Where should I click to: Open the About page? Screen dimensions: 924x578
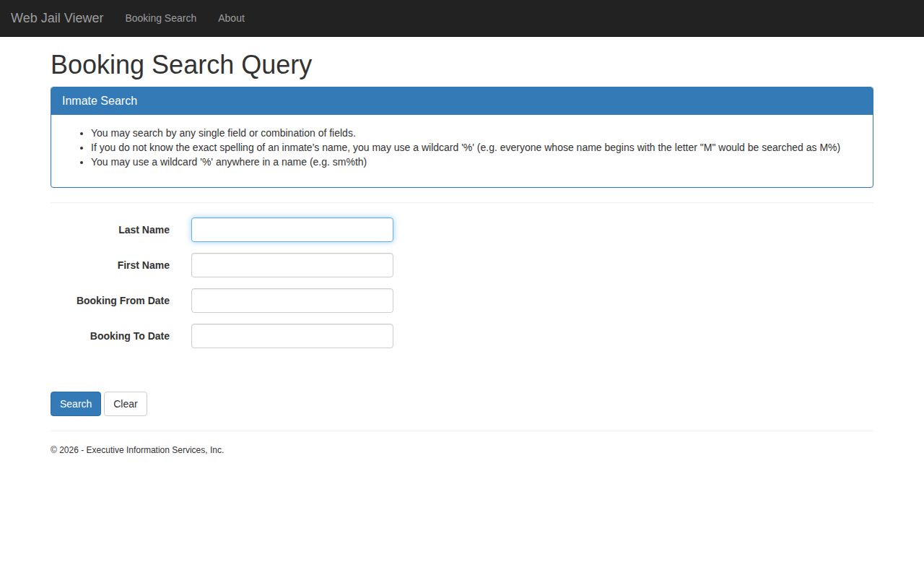232,18
